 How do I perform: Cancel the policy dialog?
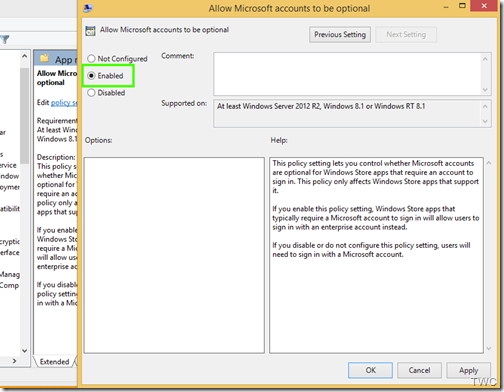pyautogui.click(x=419, y=370)
